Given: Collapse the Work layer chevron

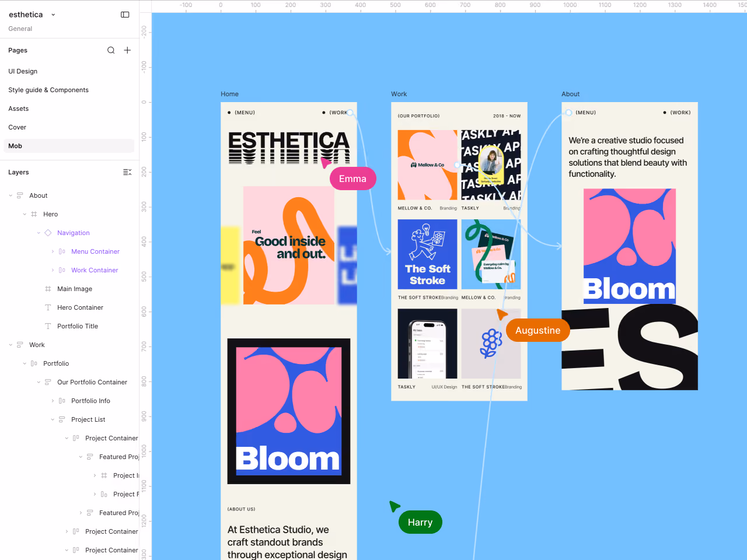Looking at the screenshot, I should point(11,345).
